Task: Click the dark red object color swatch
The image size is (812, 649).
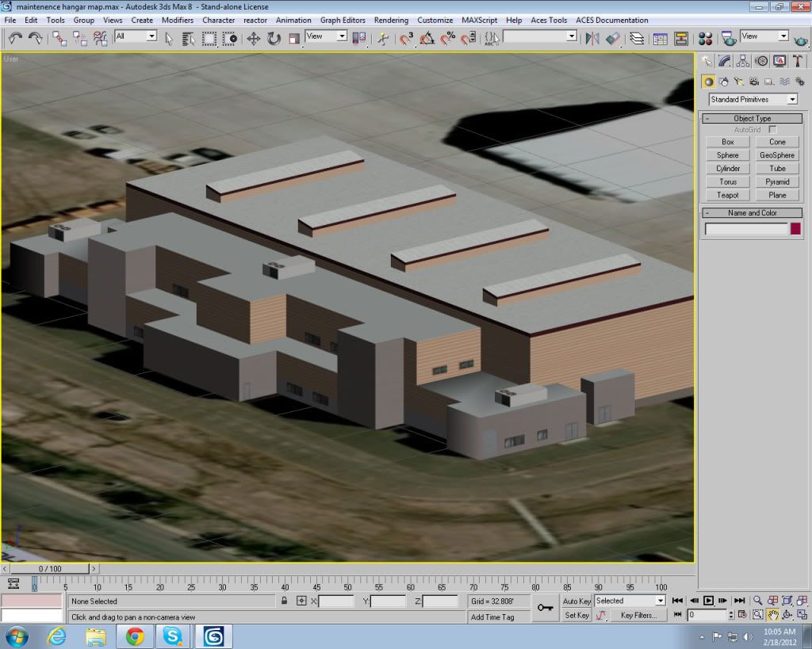Action: coord(795,228)
